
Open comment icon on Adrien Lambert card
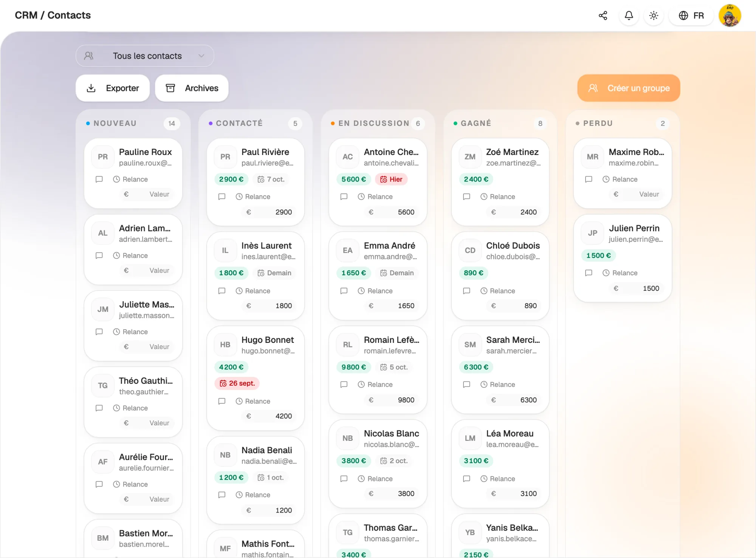click(99, 256)
